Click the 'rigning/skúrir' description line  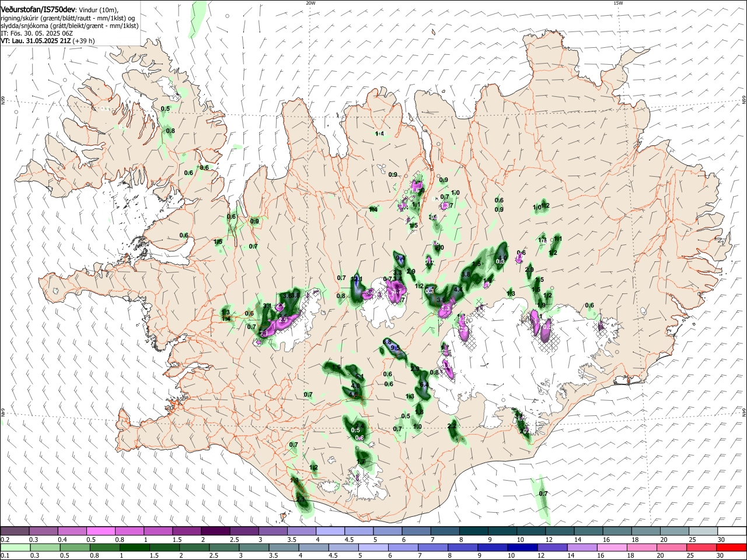(68, 18)
